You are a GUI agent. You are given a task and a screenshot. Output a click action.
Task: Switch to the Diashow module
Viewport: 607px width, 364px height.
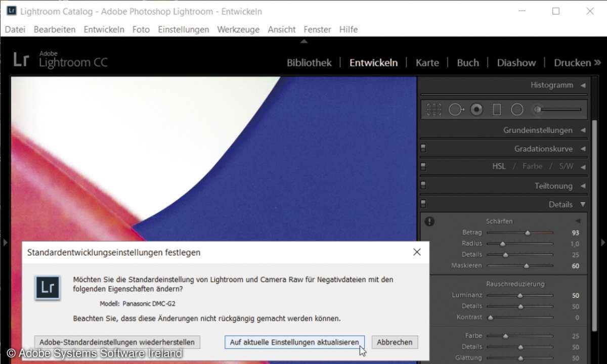pyautogui.click(x=516, y=63)
